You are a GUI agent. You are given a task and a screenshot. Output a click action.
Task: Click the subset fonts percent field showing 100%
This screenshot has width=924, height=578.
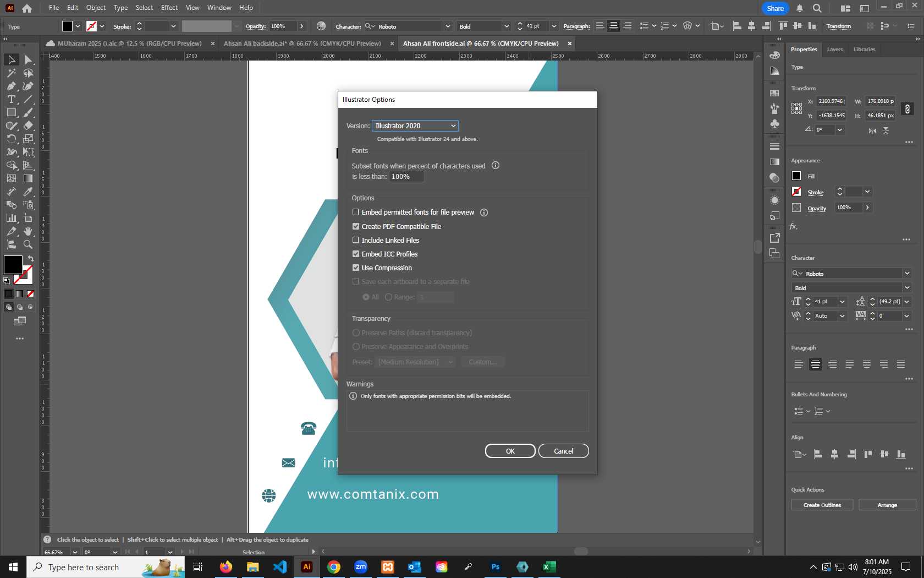tap(406, 177)
